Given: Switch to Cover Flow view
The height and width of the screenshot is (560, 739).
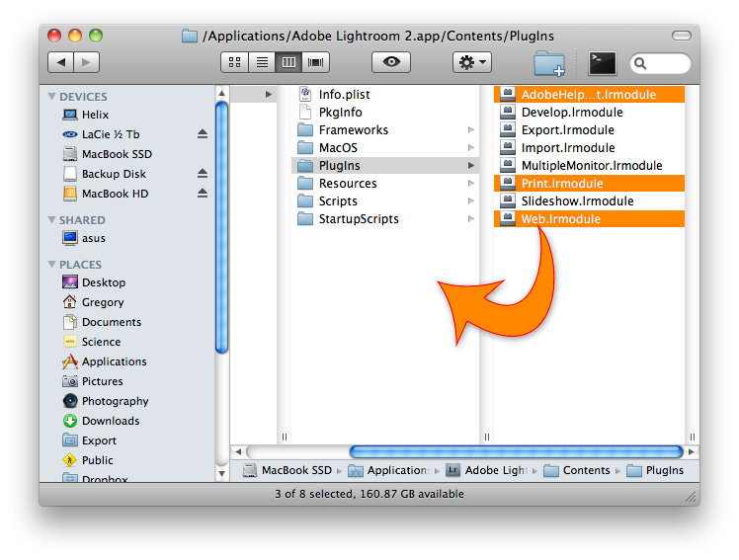Looking at the screenshot, I should tap(315, 62).
